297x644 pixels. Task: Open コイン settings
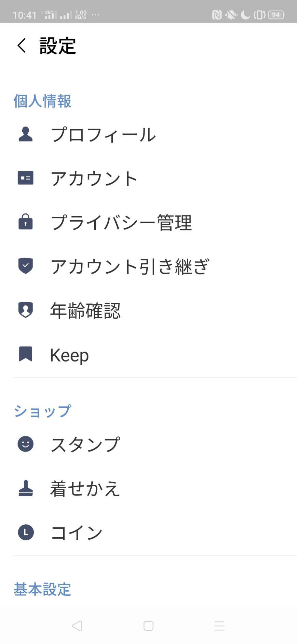[x=77, y=533]
